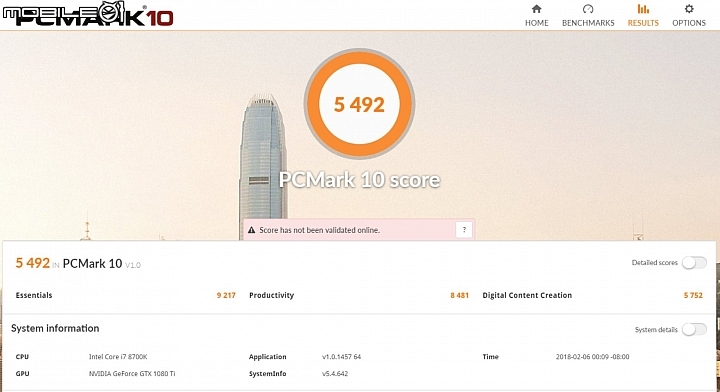Enable the Detailed scores toggle
This screenshot has width=720, height=392.
pos(694,263)
